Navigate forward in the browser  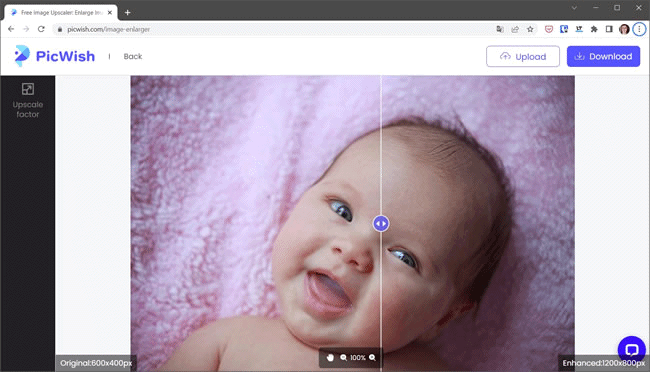[26, 29]
